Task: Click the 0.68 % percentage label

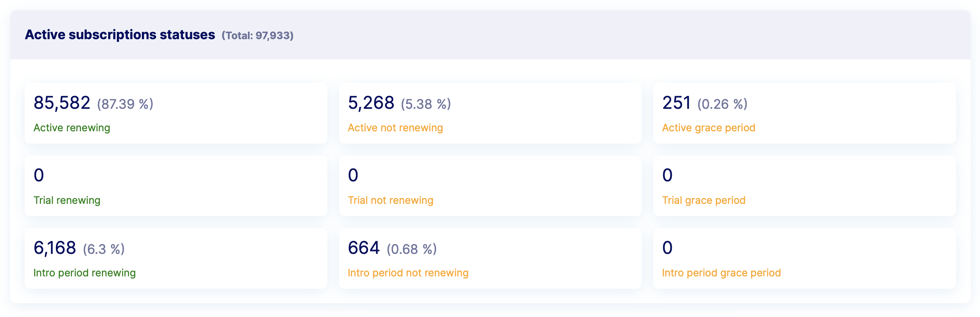Action: (x=412, y=249)
